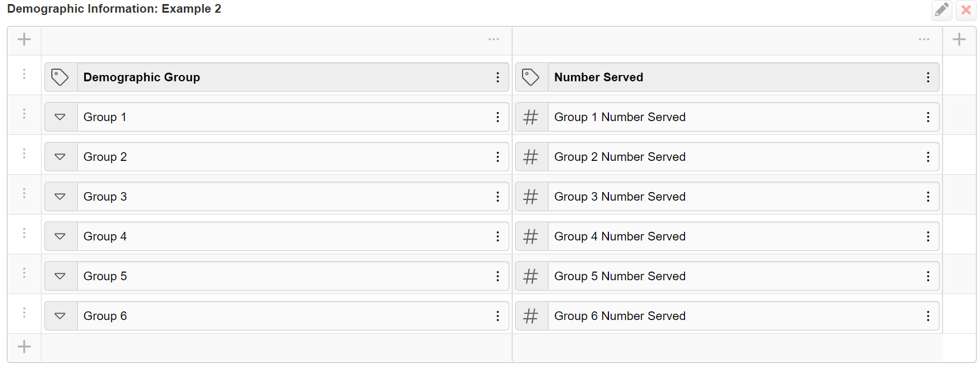Open the kebab menu of Group 3 Number Served

pos(928,197)
